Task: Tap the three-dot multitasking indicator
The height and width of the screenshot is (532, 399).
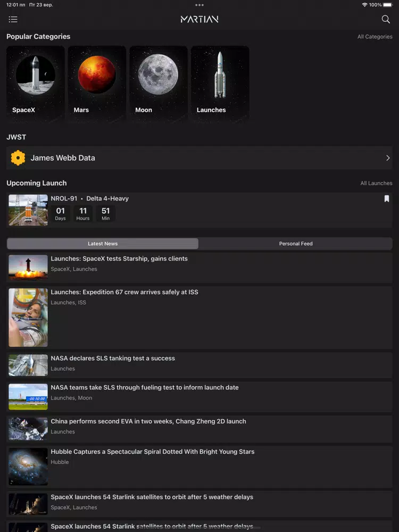Action: [199, 5]
